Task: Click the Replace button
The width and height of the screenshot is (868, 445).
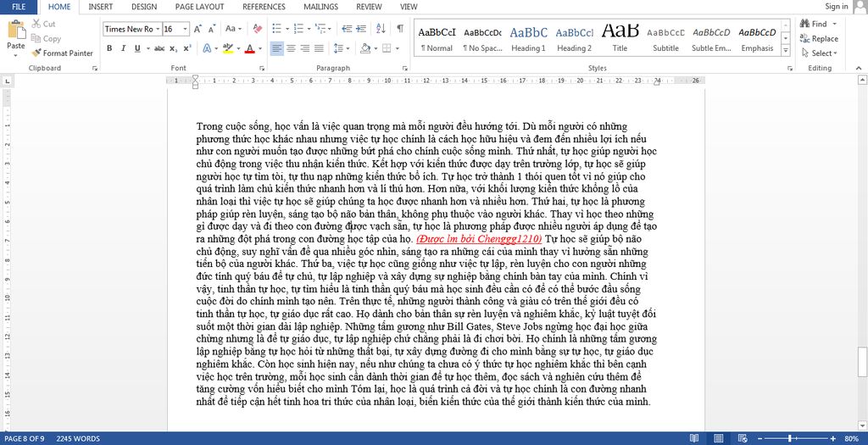Action: (819, 39)
